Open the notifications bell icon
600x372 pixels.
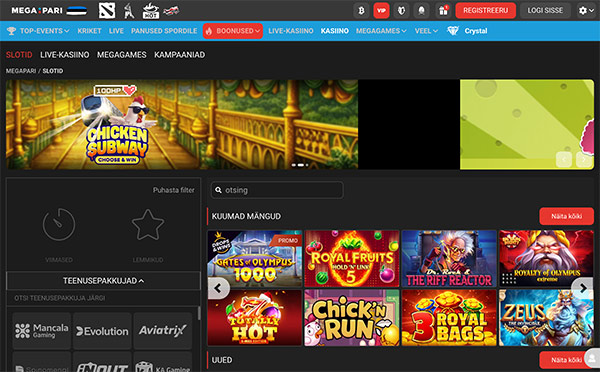point(421,11)
